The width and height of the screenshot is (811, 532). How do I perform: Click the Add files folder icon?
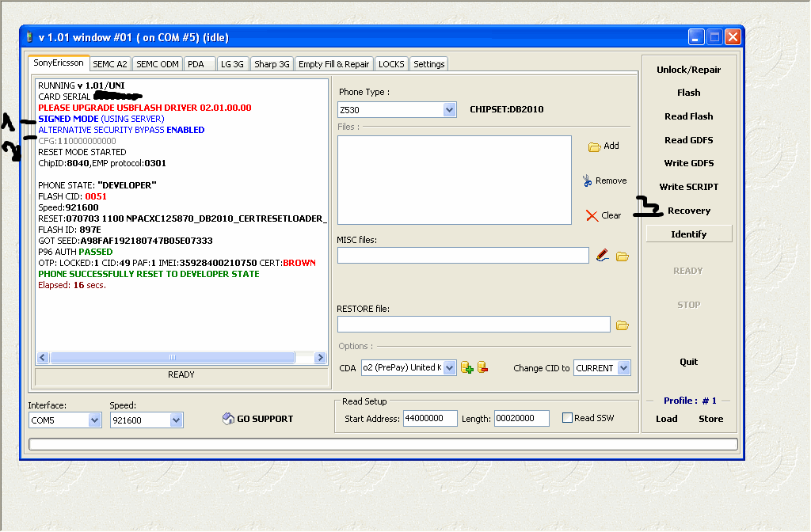click(x=594, y=146)
